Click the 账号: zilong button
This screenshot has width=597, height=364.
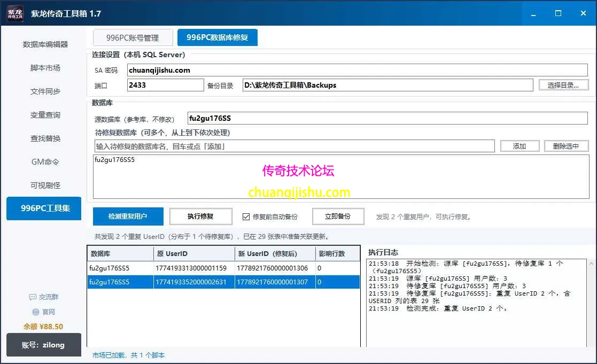click(44, 345)
